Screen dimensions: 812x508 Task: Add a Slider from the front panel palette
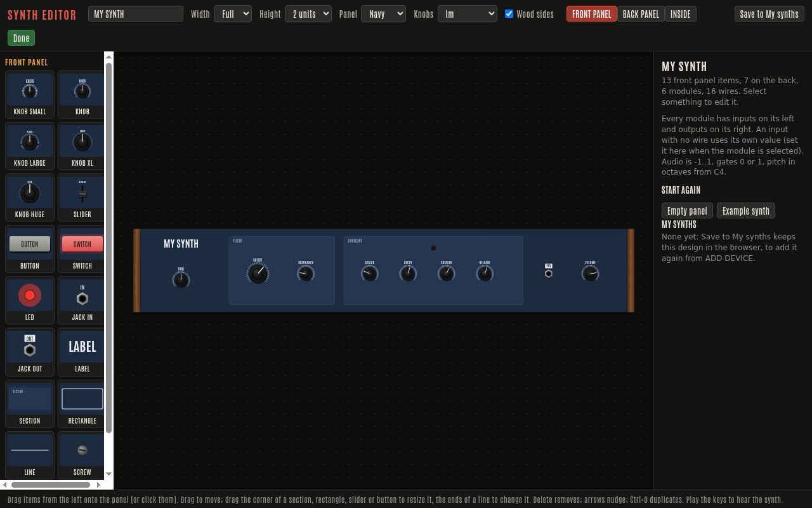tap(82, 197)
